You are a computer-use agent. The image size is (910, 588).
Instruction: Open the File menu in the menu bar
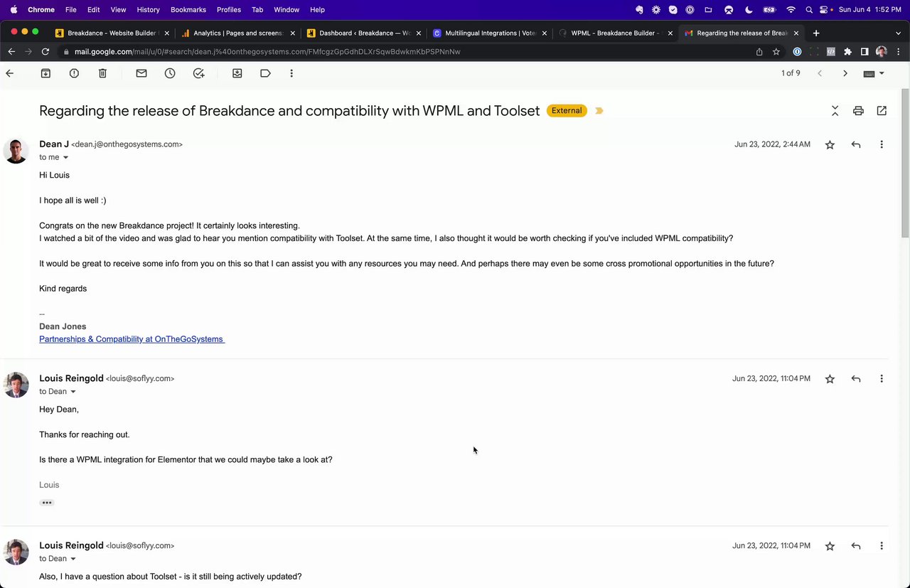coord(70,10)
